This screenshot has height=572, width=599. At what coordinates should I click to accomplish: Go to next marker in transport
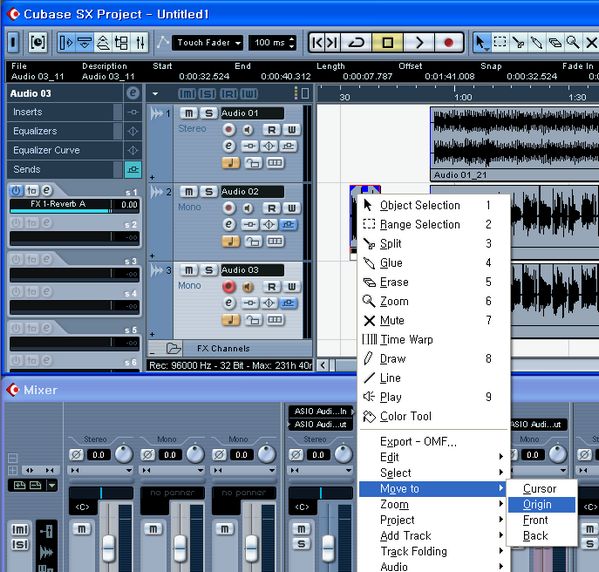tap(332, 42)
